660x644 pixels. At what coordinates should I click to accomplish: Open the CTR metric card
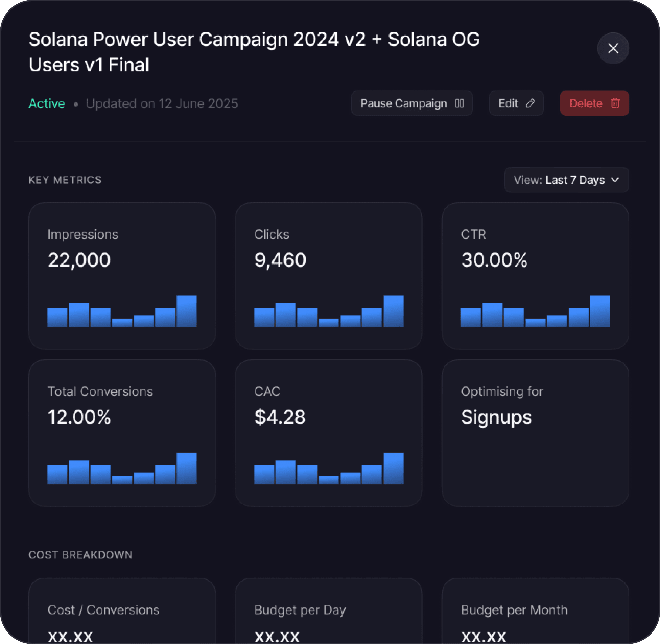point(535,275)
